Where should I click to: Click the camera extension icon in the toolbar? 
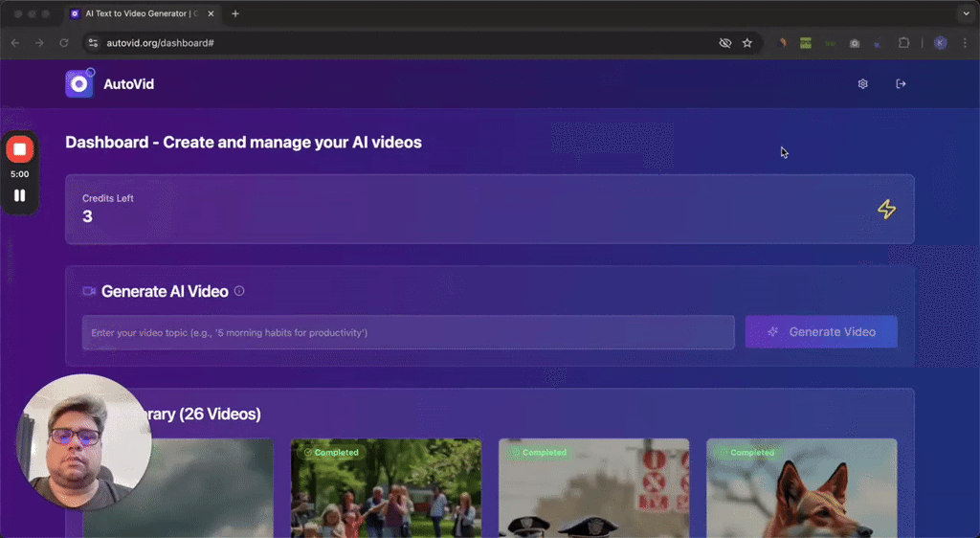(x=855, y=43)
